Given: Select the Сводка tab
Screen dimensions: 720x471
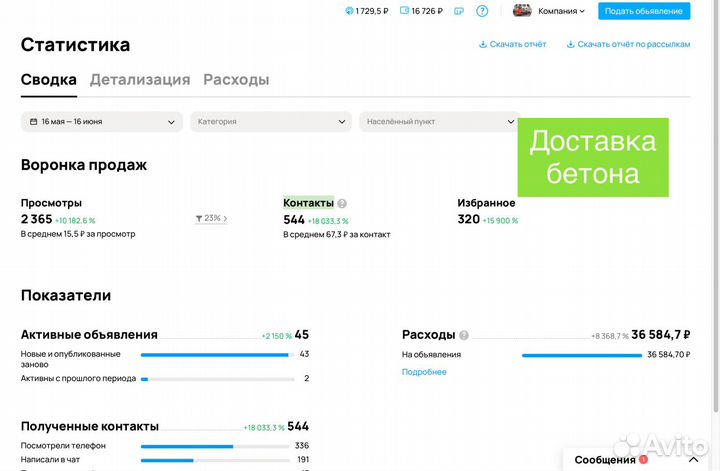Looking at the screenshot, I should tap(49, 80).
